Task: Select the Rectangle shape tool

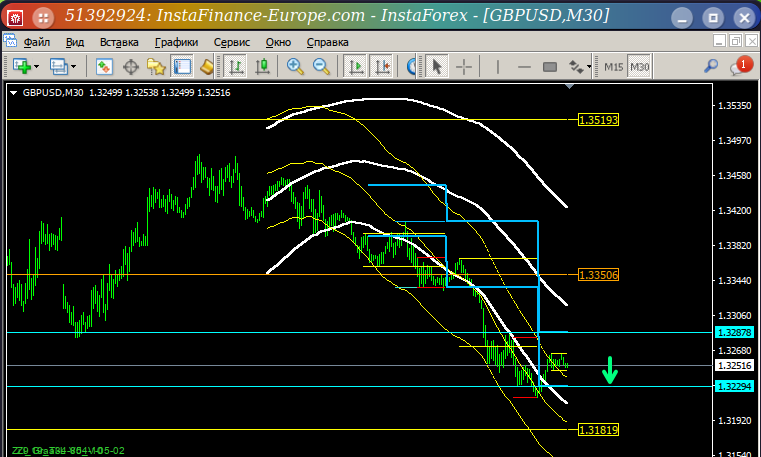Action: [x=550, y=66]
